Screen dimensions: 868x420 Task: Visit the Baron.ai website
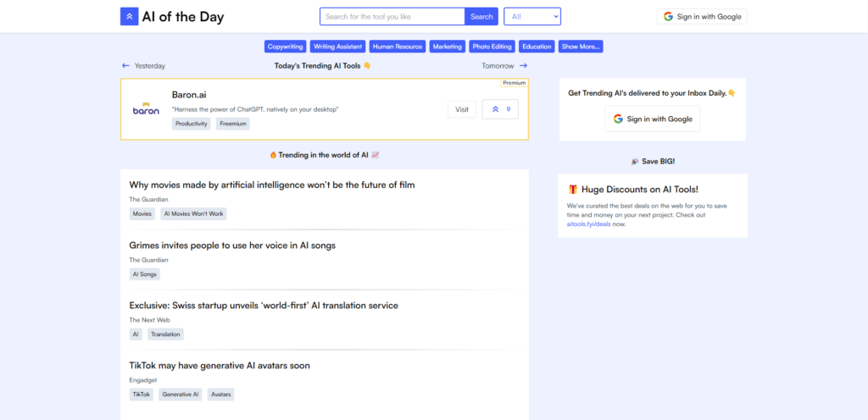coord(461,109)
